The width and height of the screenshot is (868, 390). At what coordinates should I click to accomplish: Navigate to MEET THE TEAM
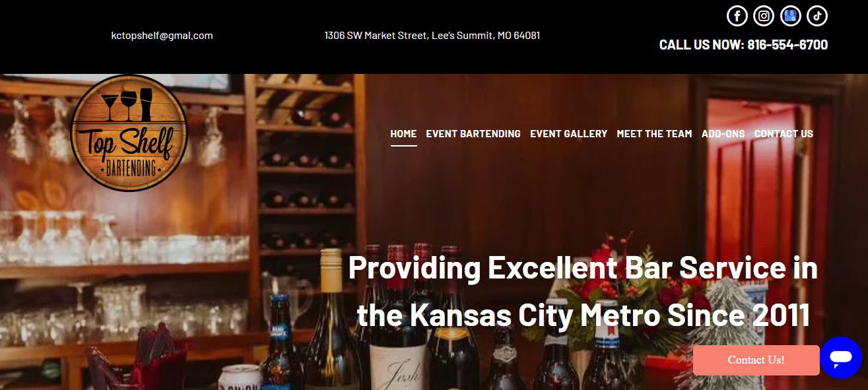[654, 134]
